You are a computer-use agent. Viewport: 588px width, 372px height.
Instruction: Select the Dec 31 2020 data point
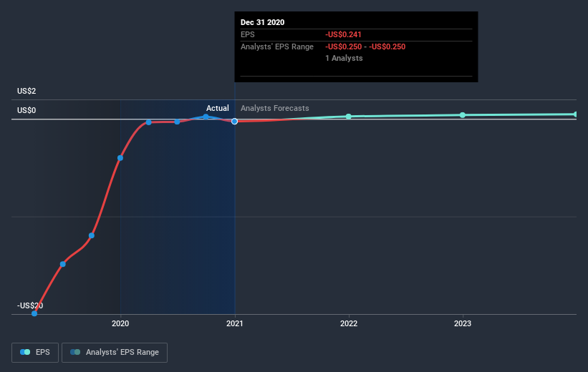tap(234, 122)
